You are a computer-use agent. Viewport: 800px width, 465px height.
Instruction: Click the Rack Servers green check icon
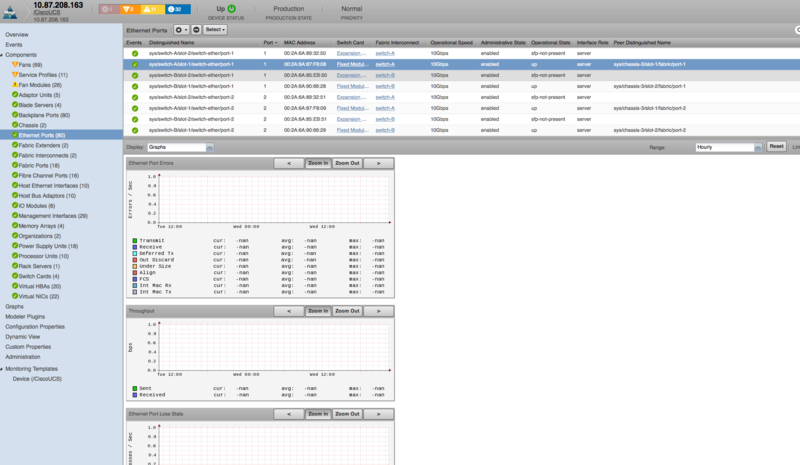tap(15, 266)
